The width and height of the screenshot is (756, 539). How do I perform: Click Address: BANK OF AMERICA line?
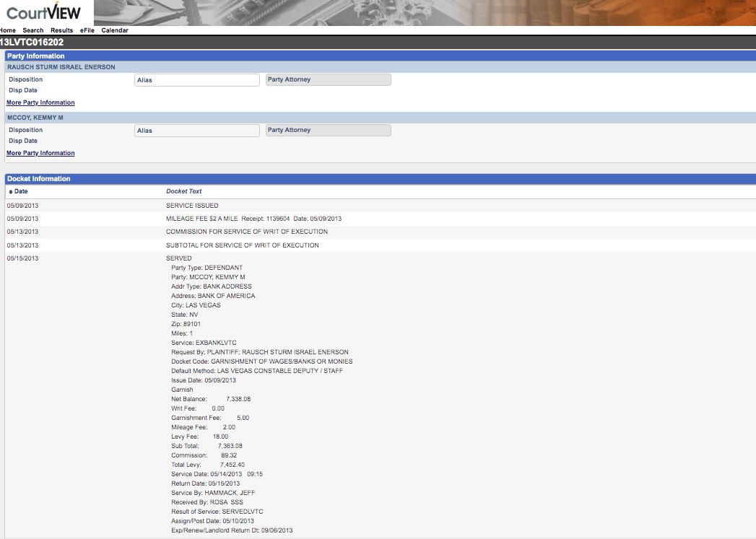point(213,296)
